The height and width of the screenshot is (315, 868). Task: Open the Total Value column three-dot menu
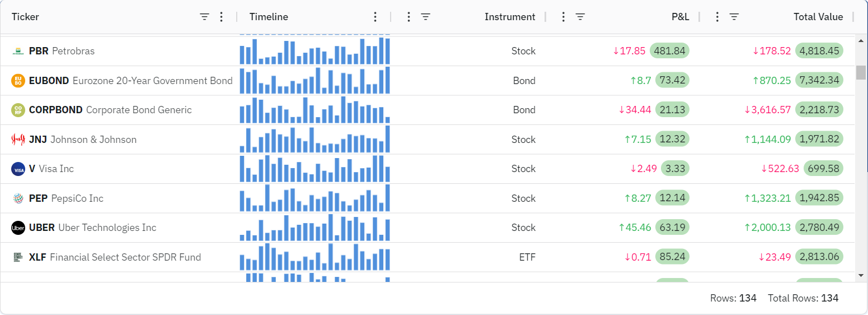[x=717, y=17]
